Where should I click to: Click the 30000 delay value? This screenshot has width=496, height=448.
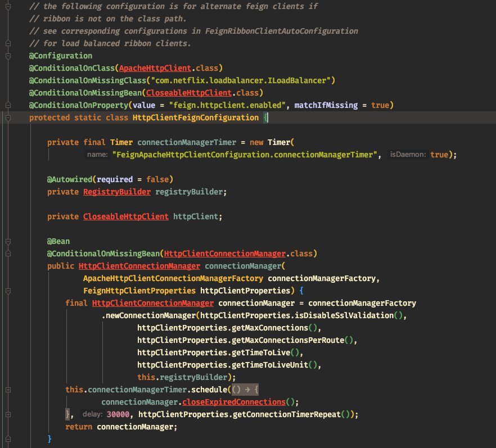click(x=118, y=414)
